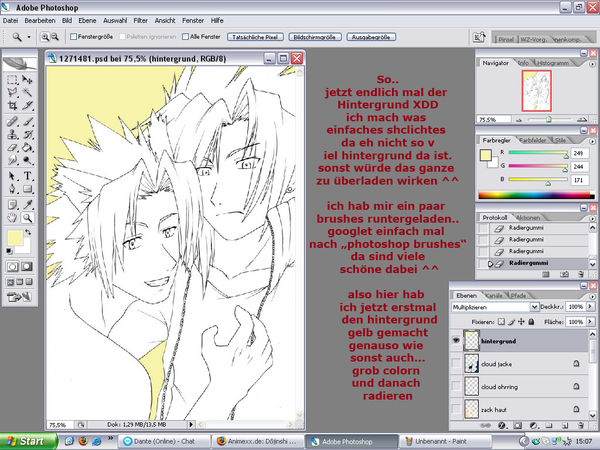Switch to the Farbfelder tab

[533, 140]
